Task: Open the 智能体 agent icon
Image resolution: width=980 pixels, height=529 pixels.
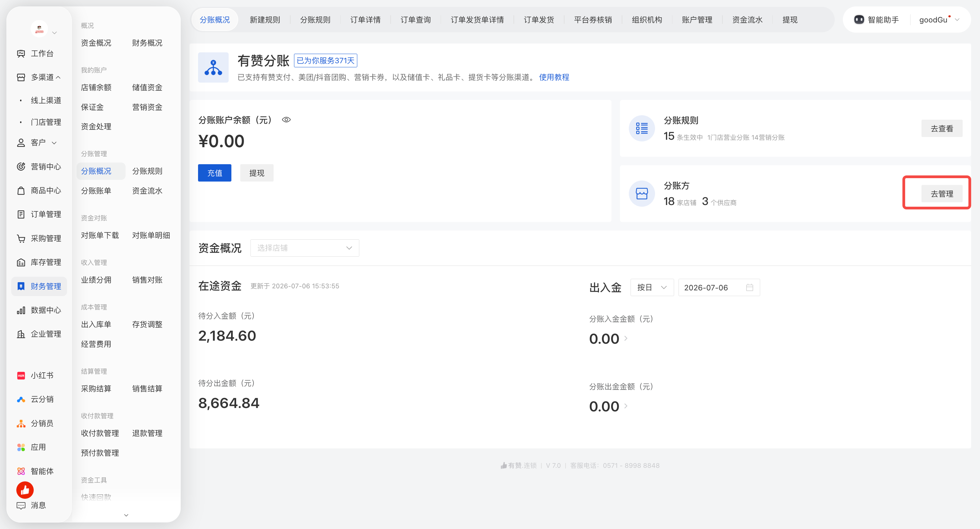Action: pos(21,471)
